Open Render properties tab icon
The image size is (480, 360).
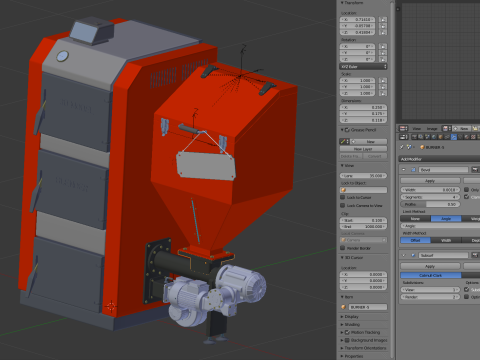(x=415, y=137)
